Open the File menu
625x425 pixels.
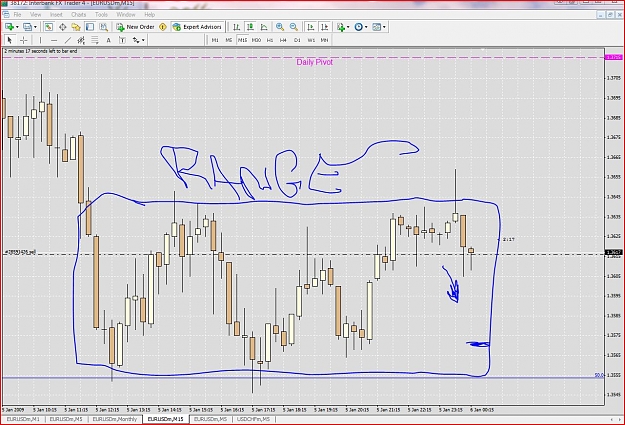(x=17, y=14)
